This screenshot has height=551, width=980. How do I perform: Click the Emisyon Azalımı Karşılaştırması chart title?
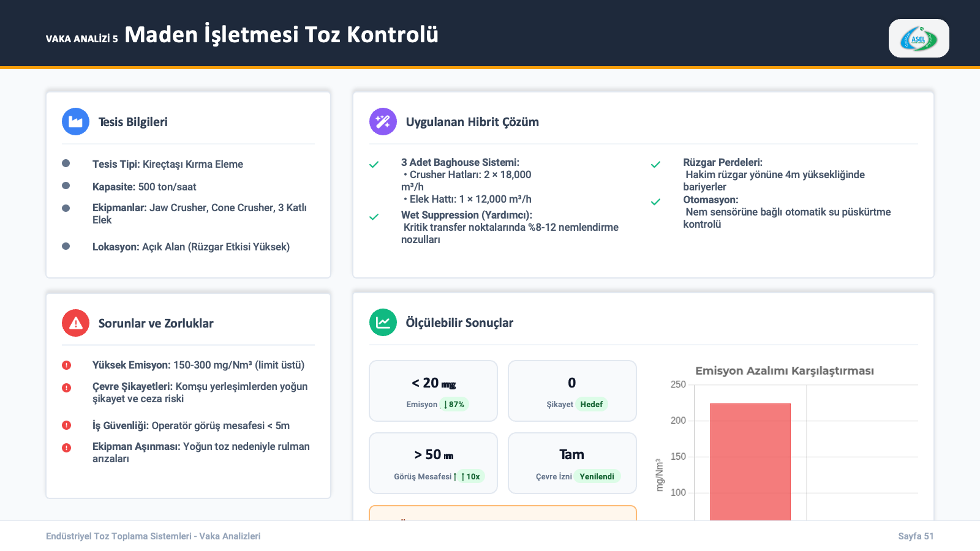[x=784, y=371]
